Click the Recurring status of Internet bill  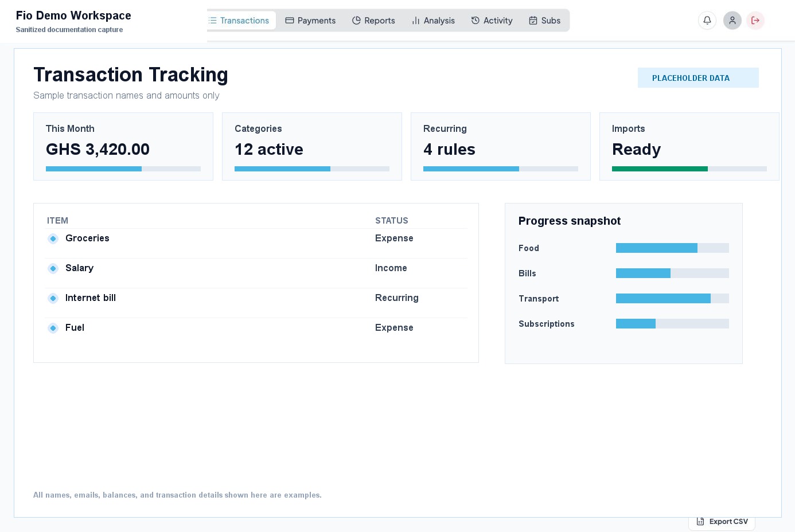click(397, 298)
